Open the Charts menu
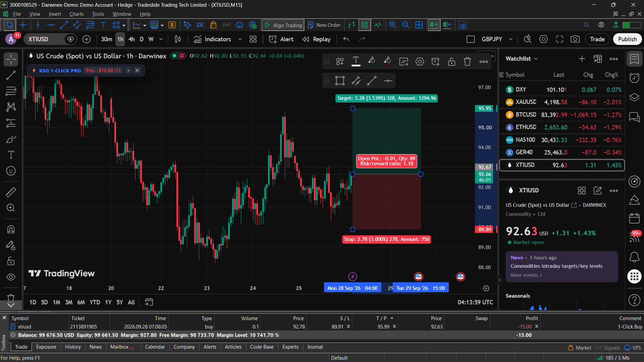The image size is (644, 362). [76, 14]
